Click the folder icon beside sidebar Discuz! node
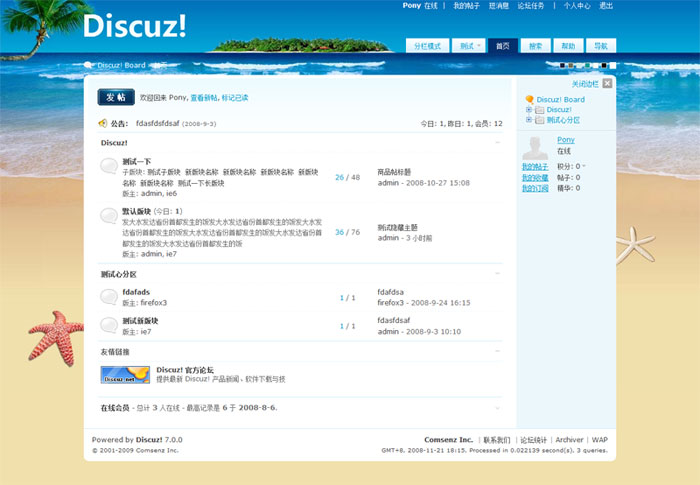The height and width of the screenshot is (485, 700). (540, 110)
